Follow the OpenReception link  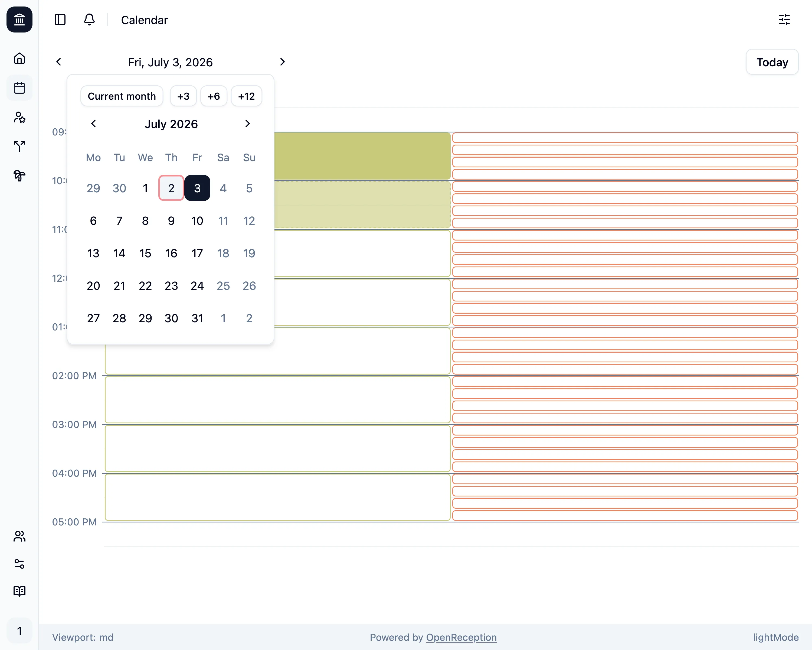[x=461, y=637]
